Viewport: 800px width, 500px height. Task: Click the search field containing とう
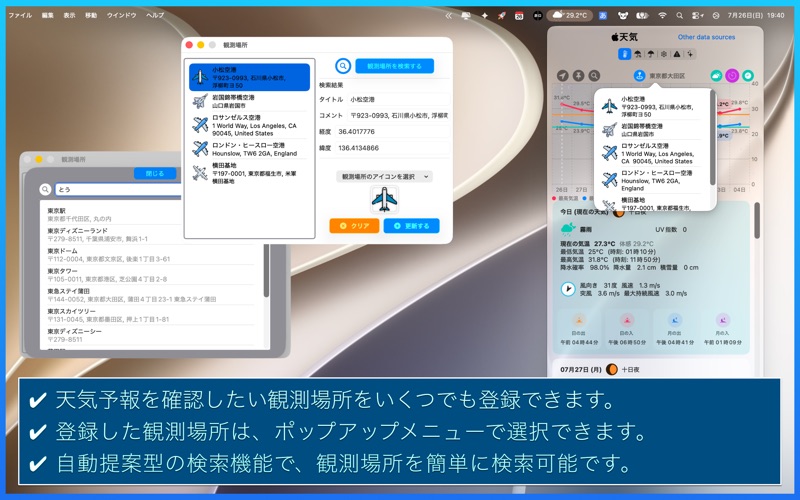118,189
